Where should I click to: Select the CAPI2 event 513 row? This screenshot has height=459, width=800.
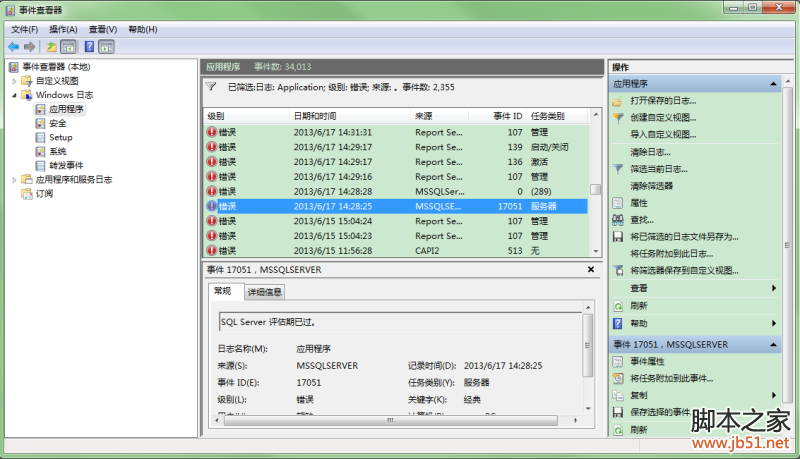(396, 250)
